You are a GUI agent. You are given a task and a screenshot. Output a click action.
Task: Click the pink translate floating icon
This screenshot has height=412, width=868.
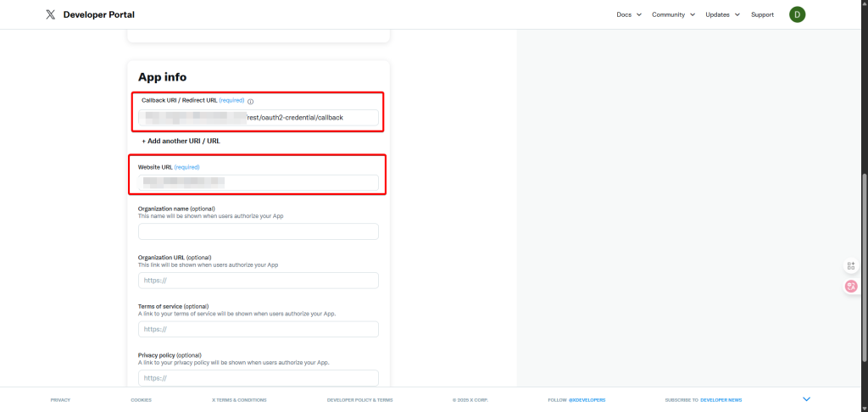point(851,287)
